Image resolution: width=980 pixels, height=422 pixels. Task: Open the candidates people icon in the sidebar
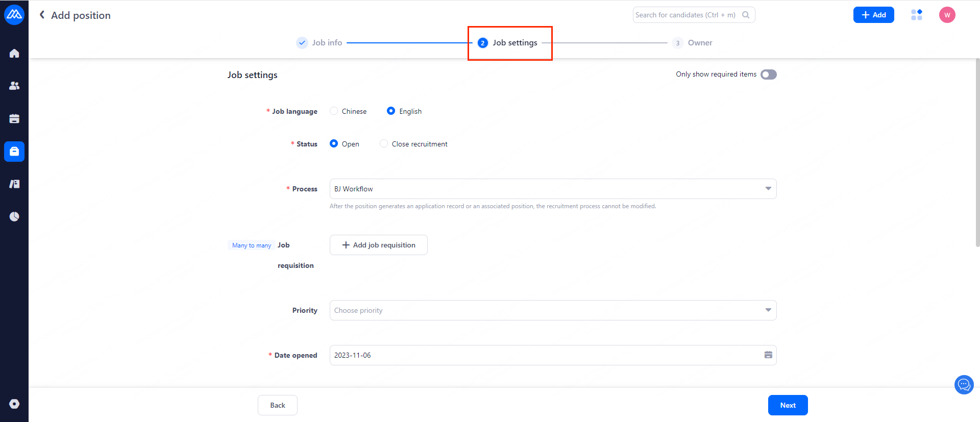(x=14, y=86)
